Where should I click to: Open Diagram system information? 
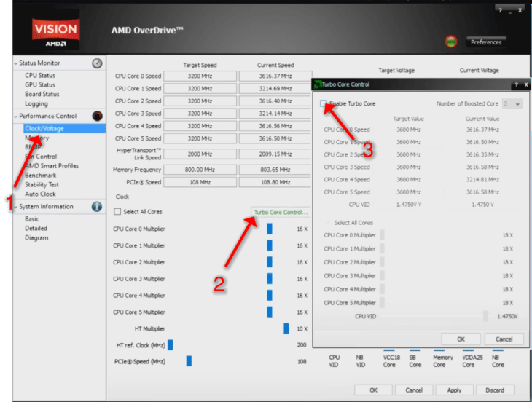[36, 237]
